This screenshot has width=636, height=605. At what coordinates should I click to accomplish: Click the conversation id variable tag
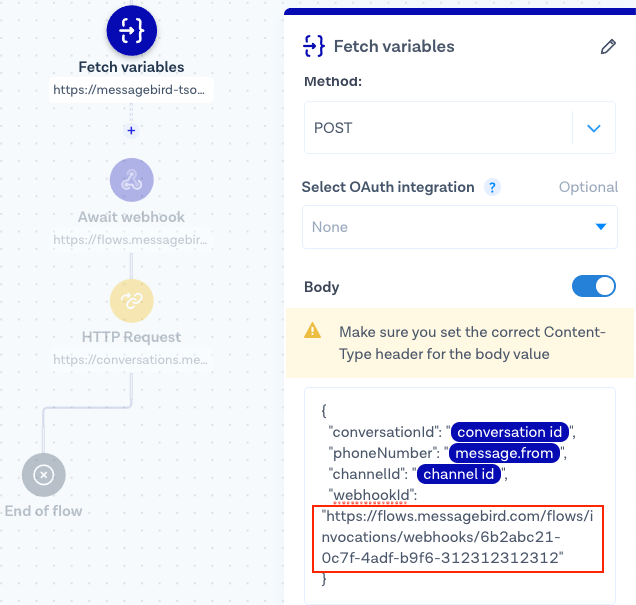[x=510, y=432]
